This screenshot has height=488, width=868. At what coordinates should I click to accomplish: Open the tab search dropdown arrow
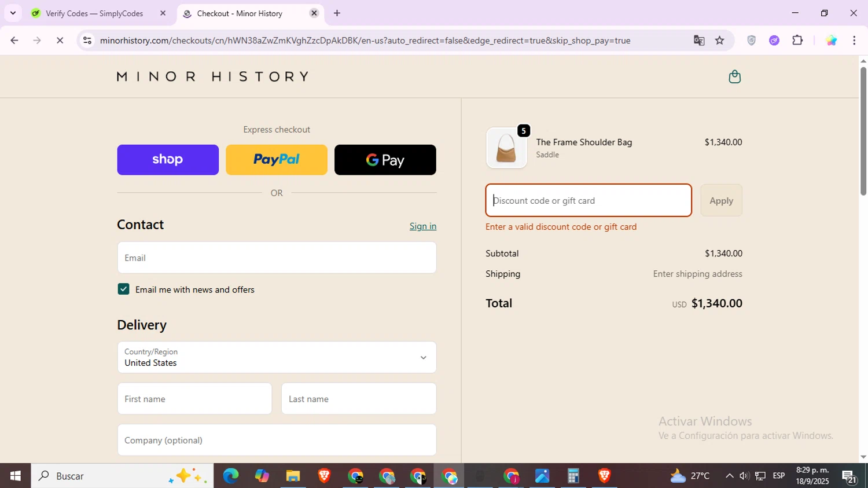(13, 13)
